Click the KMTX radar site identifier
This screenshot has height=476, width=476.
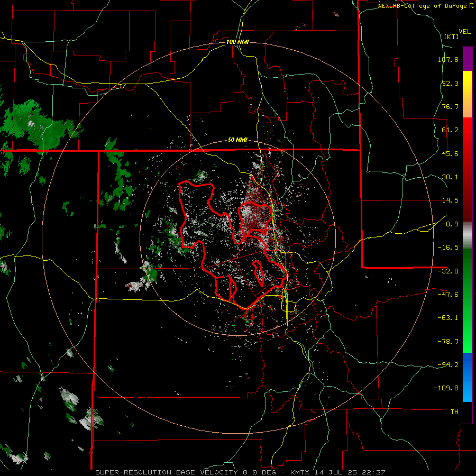click(301, 472)
